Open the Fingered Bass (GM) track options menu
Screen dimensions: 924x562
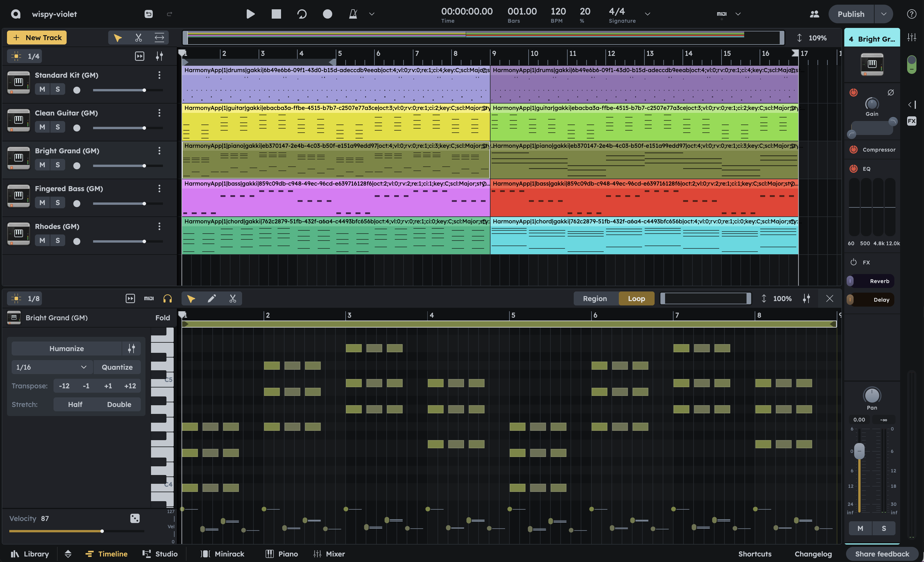click(159, 188)
